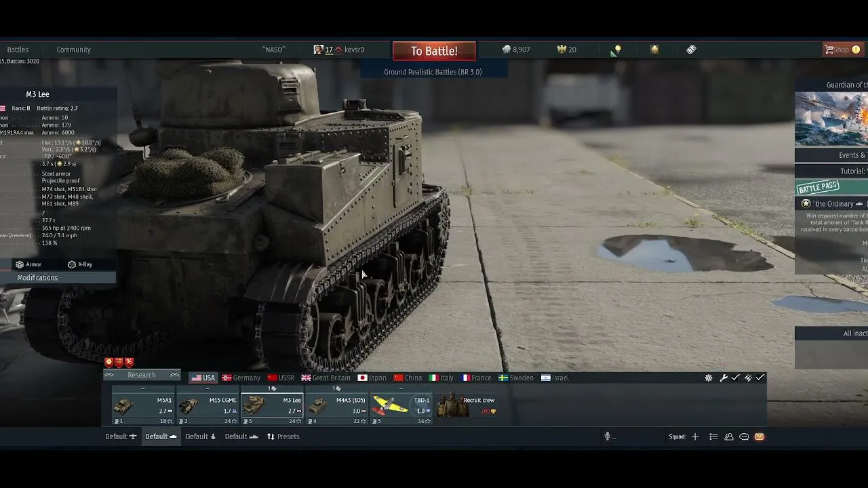
Task: Click the 'M3 Lee' vehicle info title
Action: [37, 94]
